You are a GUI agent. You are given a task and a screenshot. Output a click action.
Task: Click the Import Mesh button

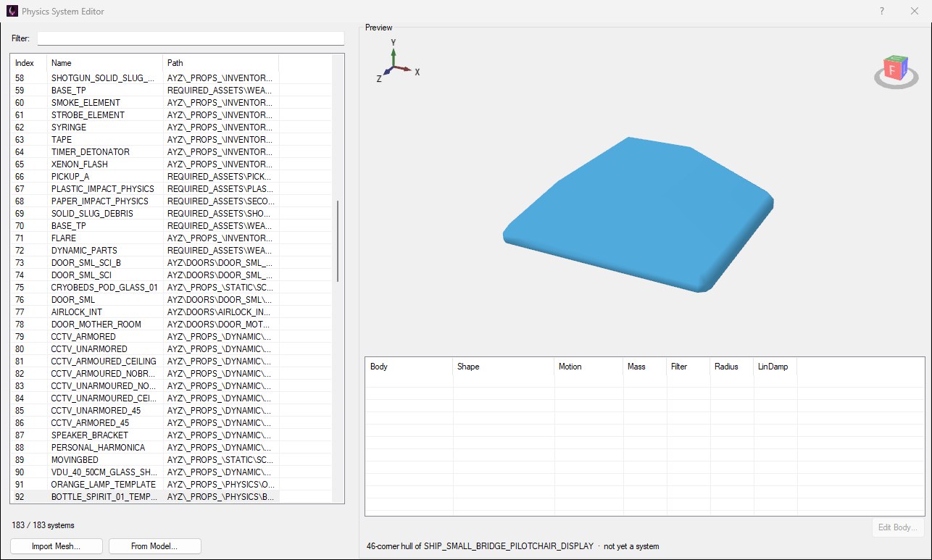click(56, 546)
